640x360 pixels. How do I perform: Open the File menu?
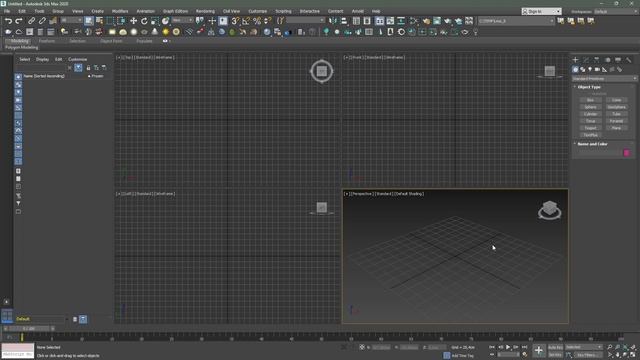7,11
